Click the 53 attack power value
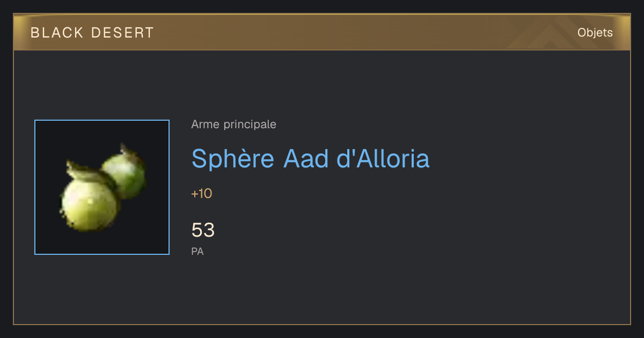 click(x=203, y=230)
